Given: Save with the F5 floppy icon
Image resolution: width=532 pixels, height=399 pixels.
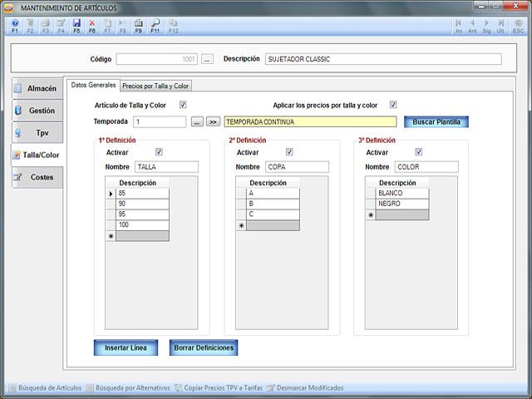Looking at the screenshot, I should [76, 26].
